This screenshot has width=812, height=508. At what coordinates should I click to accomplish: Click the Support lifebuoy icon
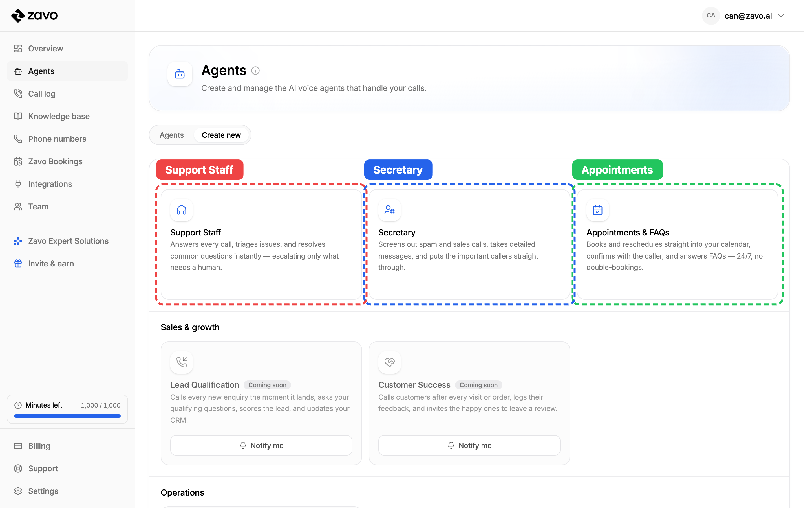(18, 468)
